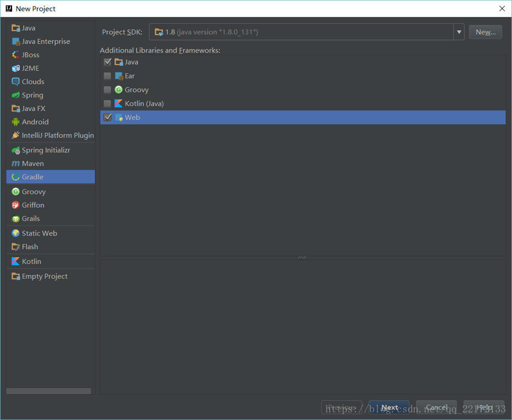Select Flash in the project type list
This screenshot has width=512, height=420.
click(51, 247)
